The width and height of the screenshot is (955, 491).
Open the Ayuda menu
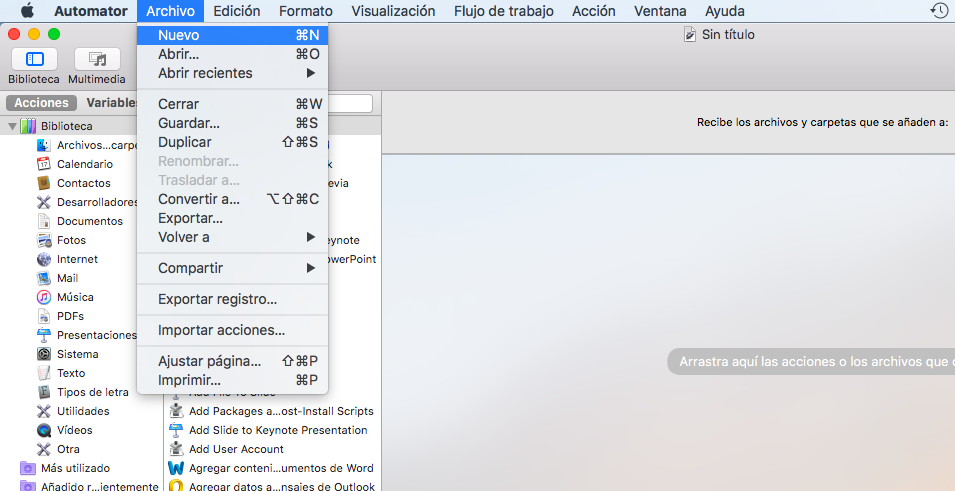coord(725,11)
